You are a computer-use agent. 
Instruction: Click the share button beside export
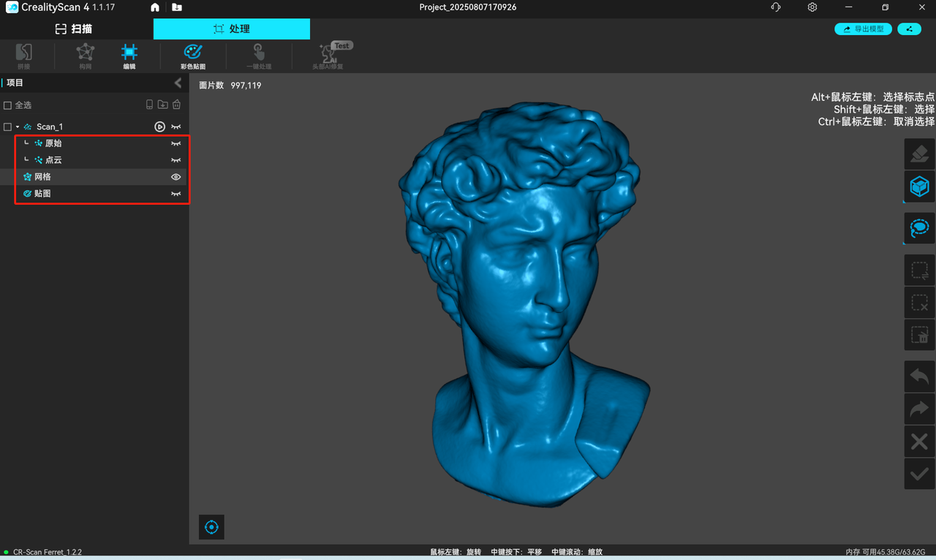pos(909,29)
